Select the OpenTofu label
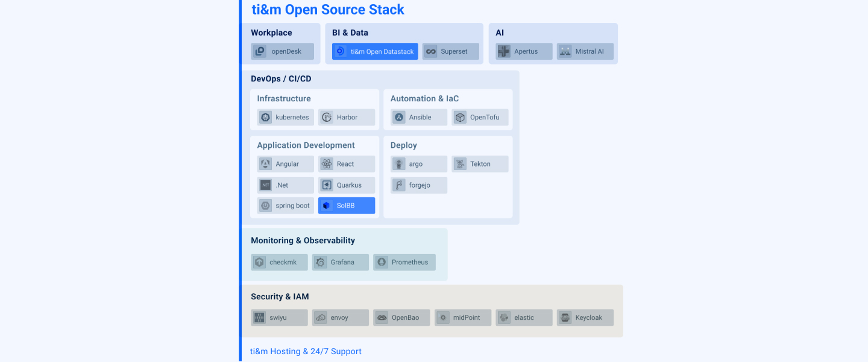This screenshot has height=362, width=868. (485, 118)
